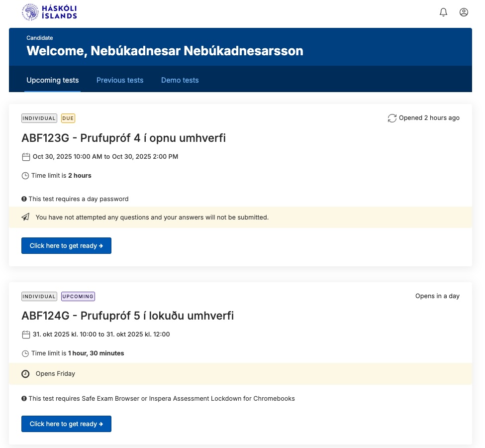Switch to the Previous tests tab

click(x=120, y=80)
